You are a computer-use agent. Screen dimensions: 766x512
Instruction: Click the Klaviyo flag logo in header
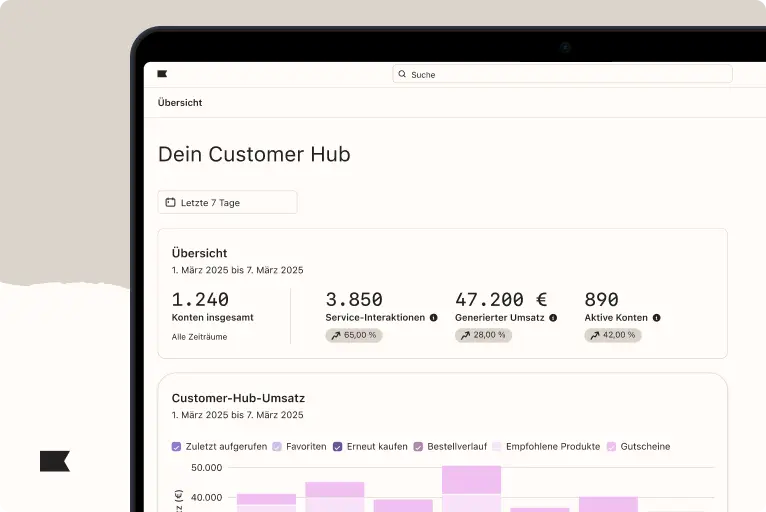tap(163, 74)
